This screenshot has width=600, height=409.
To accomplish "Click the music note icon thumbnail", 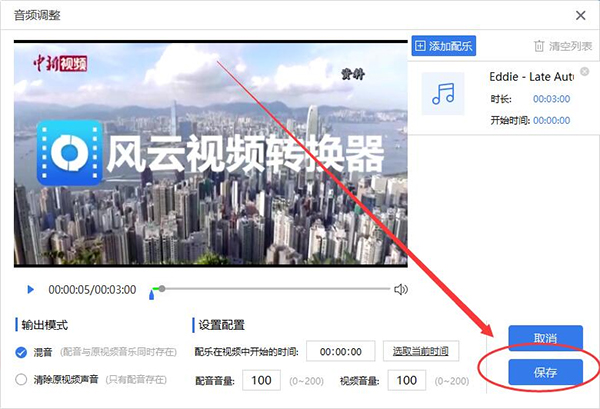I will (442, 93).
